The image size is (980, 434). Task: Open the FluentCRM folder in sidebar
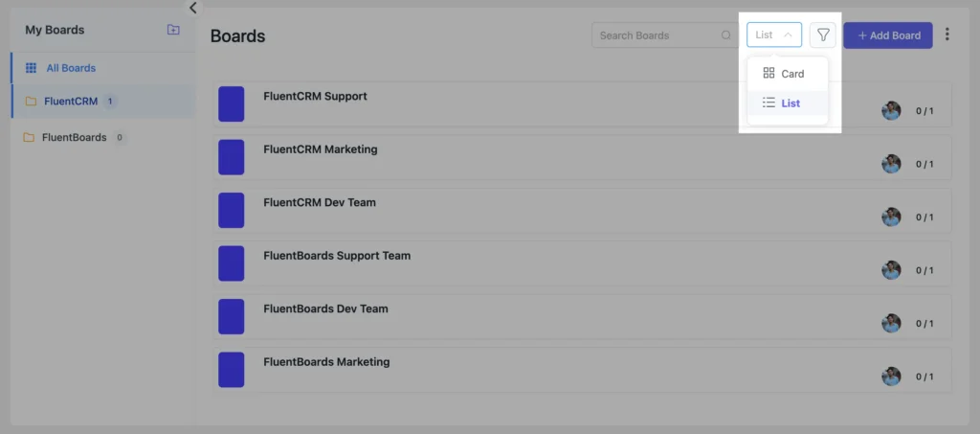[103, 102]
